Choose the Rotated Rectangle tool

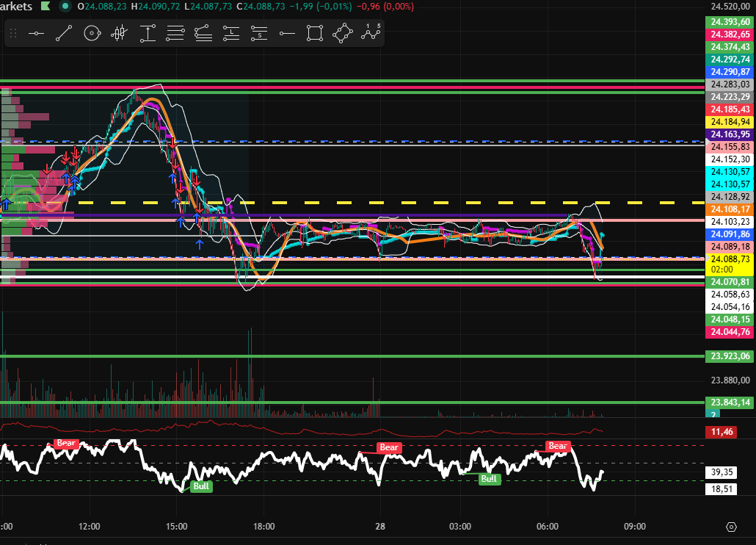pos(343,33)
